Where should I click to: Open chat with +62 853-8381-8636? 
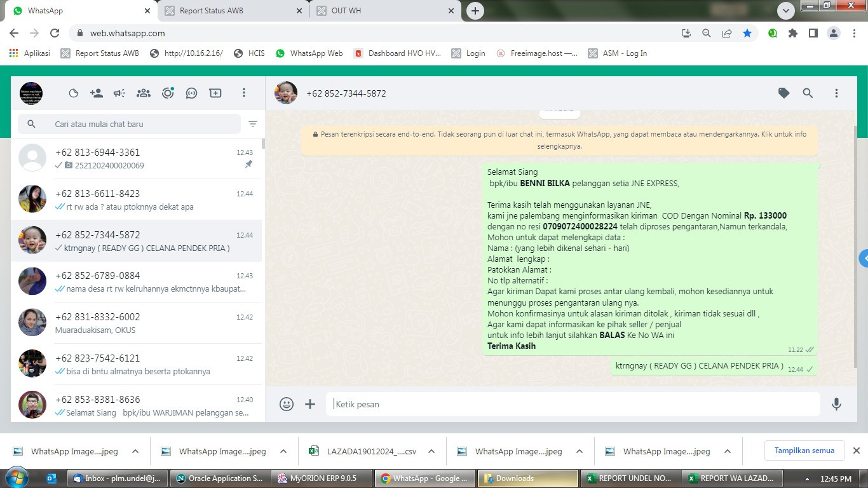pyautogui.click(x=137, y=404)
